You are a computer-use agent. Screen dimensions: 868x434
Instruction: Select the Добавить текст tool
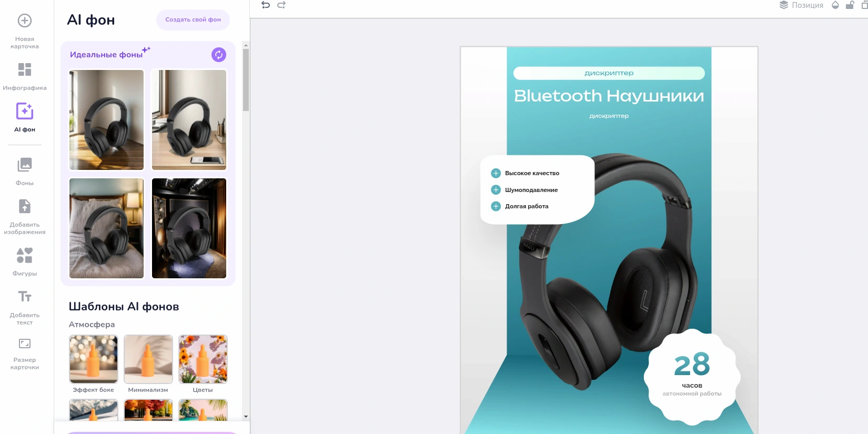point(25,307)
